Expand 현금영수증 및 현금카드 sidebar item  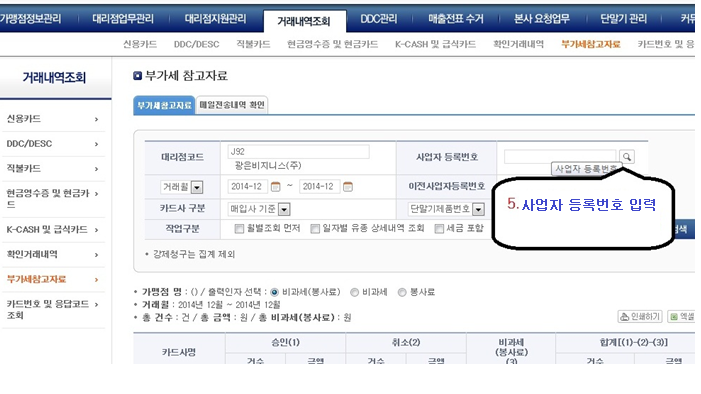pos(53,199)
